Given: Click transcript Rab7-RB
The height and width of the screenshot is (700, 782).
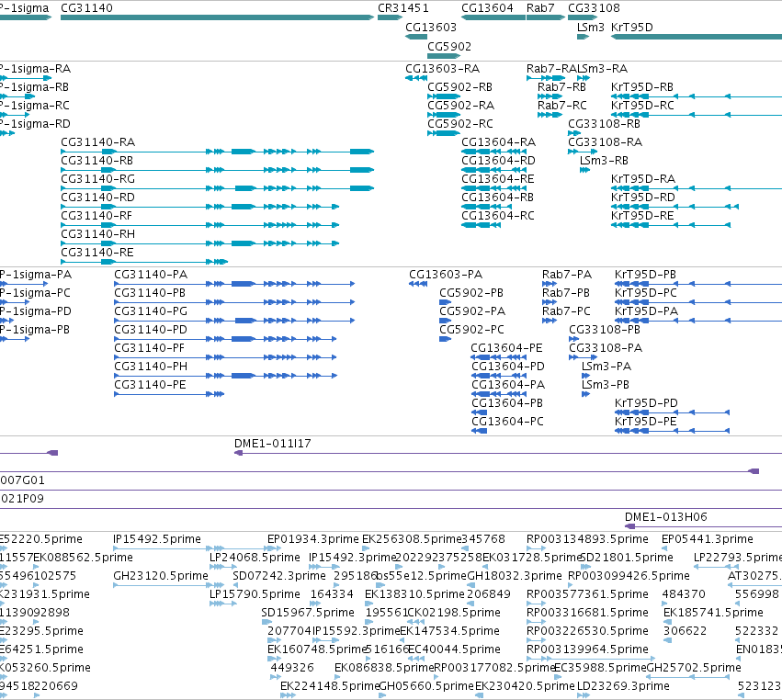Looking at the screenshot, I should click(550, 96).
